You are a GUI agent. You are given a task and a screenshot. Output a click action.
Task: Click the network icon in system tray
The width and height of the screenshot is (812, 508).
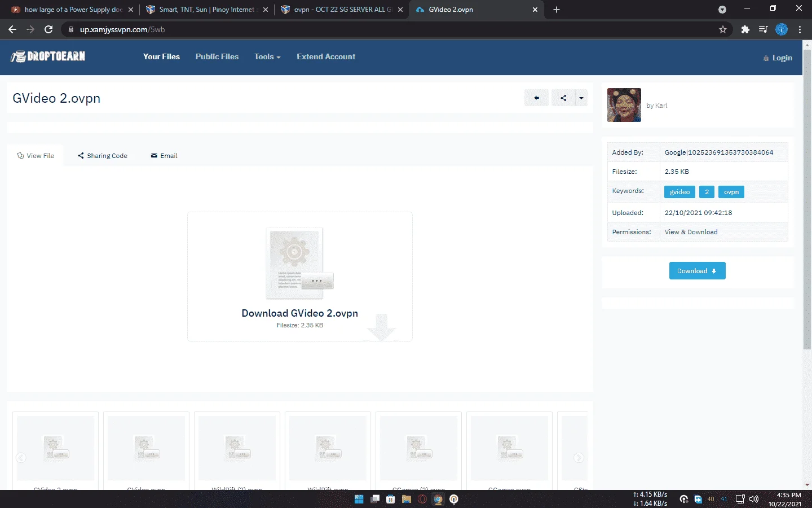(x=740, y=499)
